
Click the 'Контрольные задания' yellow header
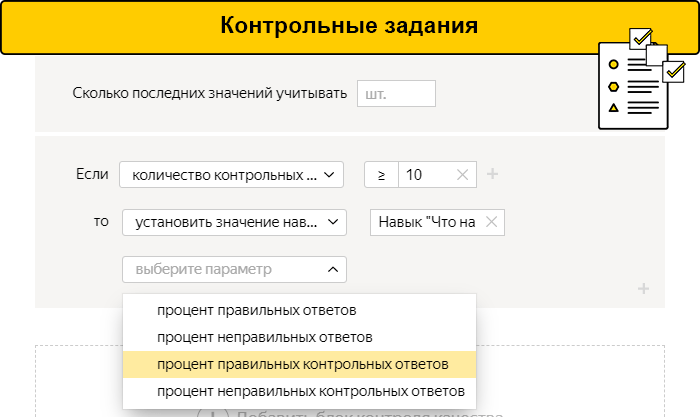349,26
